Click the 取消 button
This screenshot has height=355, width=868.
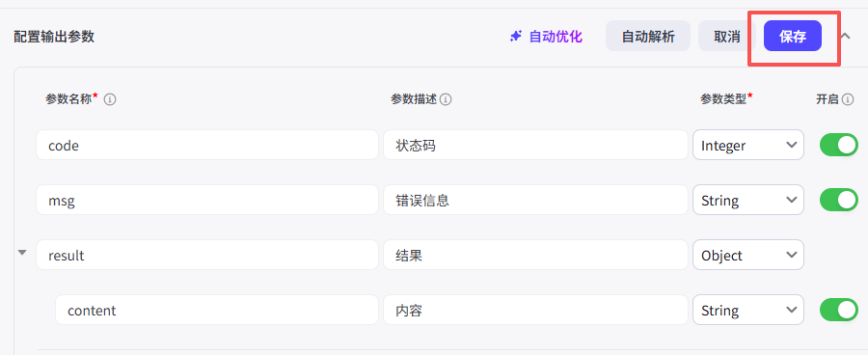tap(727, 37)
